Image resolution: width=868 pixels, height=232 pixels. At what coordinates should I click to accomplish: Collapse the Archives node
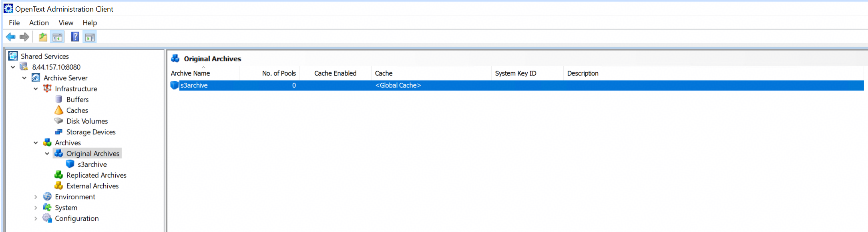point(36,142)
